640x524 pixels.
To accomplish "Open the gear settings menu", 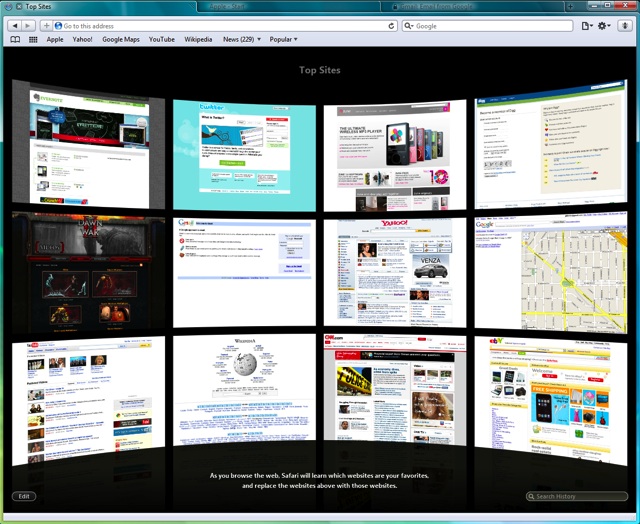I will click(x=604, y=26).
